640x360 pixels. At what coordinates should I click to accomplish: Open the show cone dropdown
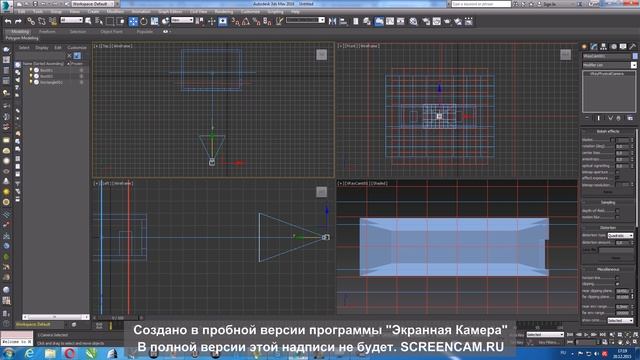[620, 321]
